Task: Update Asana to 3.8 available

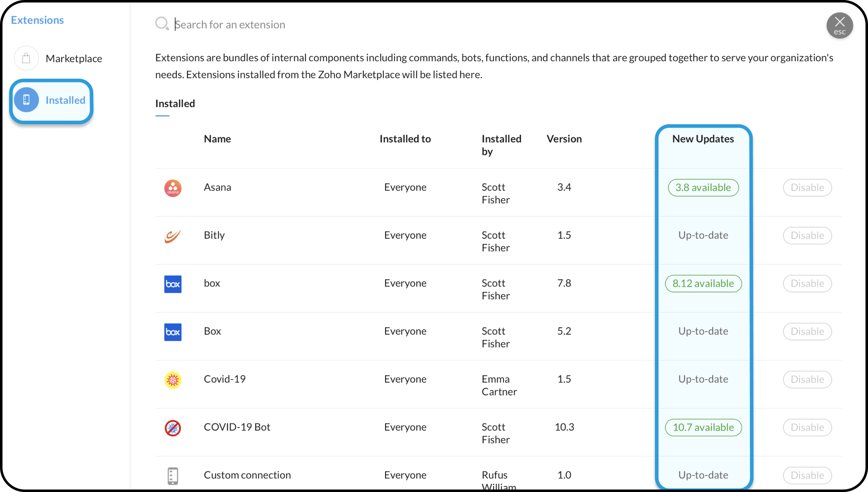Action: tap(703, 188)
